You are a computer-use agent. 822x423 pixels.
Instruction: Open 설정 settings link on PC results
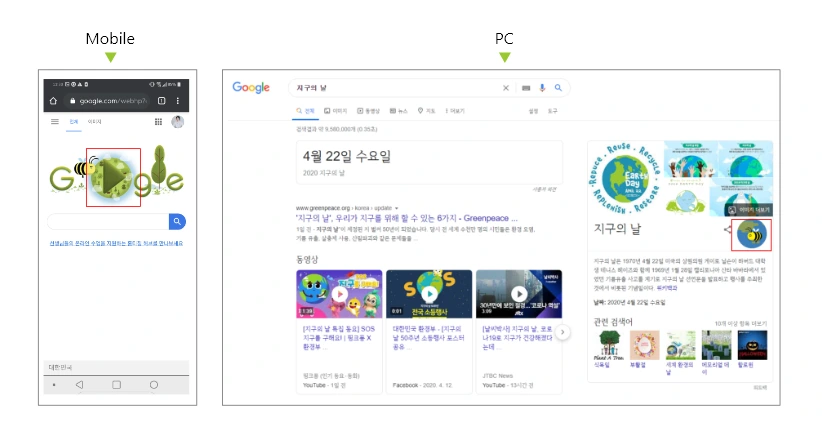coord(533,111)
